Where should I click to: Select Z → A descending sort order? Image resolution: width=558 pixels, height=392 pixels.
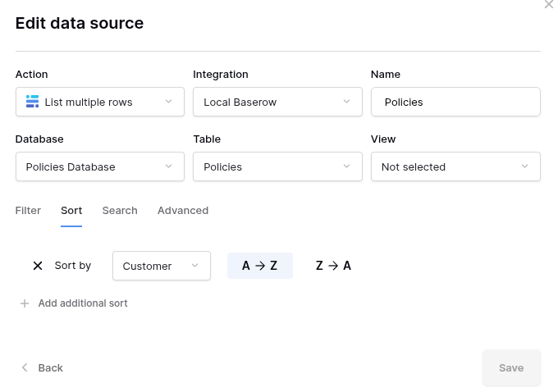coord(333,266)
